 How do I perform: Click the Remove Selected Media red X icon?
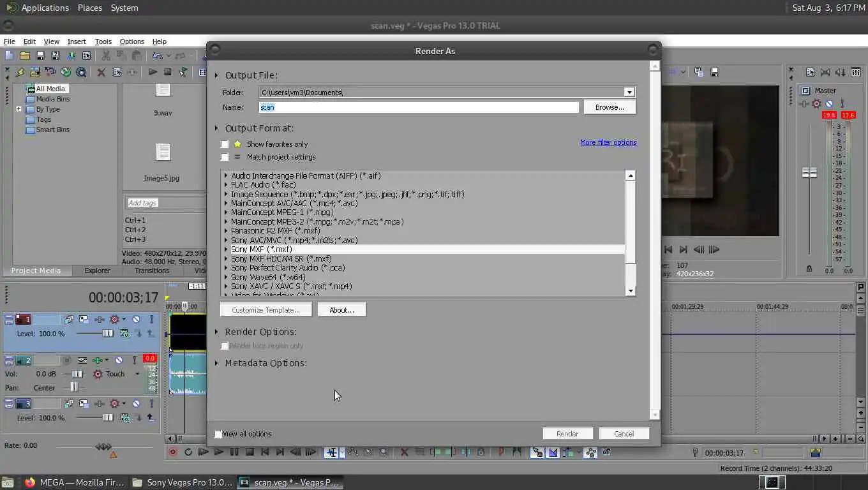pyautogui.click(x=101, y=72)
